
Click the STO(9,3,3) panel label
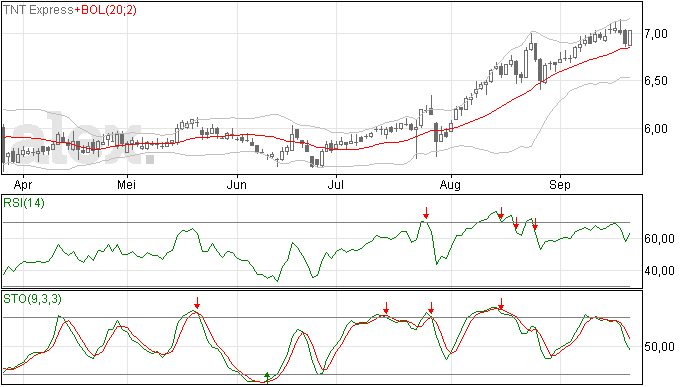[32, 299]
